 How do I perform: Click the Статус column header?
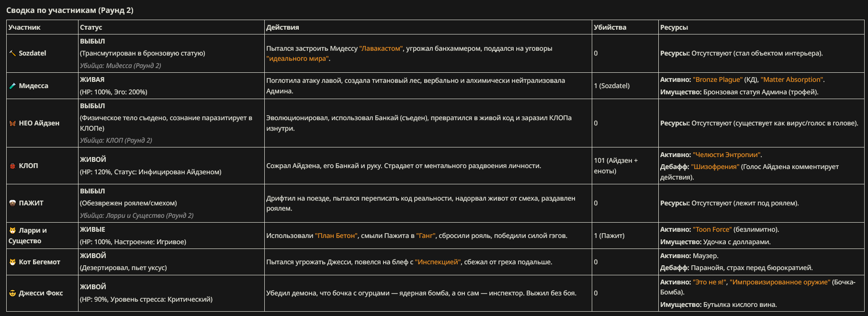91,27
